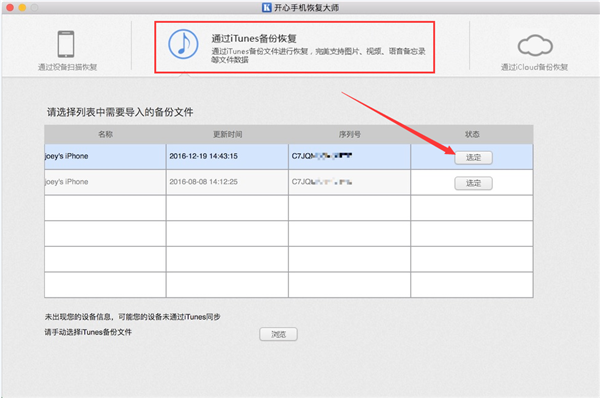Click the 请手动选择iTunes备份文件 label
The width and height of the screenshot is (600, 398).
[x=88, y=332]
